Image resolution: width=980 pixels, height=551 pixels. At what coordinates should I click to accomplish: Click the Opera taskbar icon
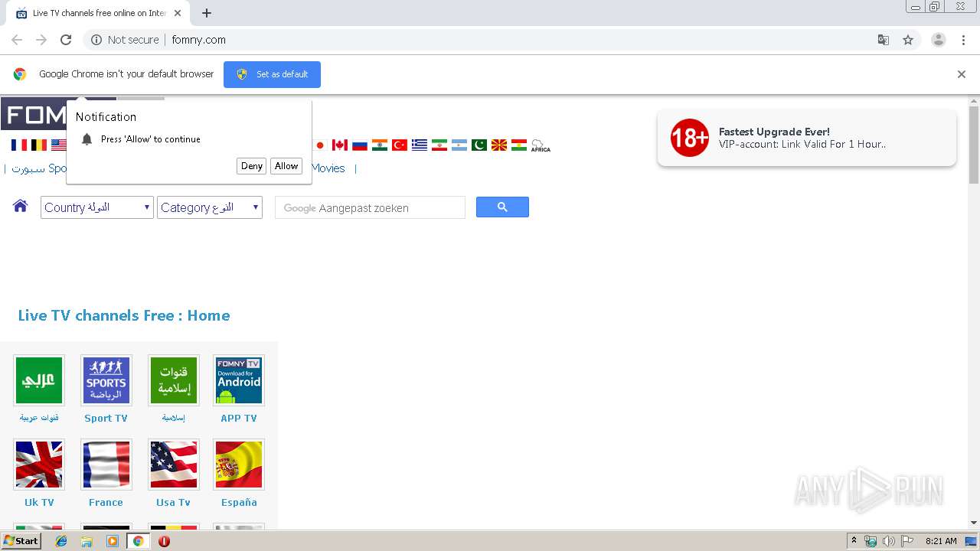pos(164,541)
